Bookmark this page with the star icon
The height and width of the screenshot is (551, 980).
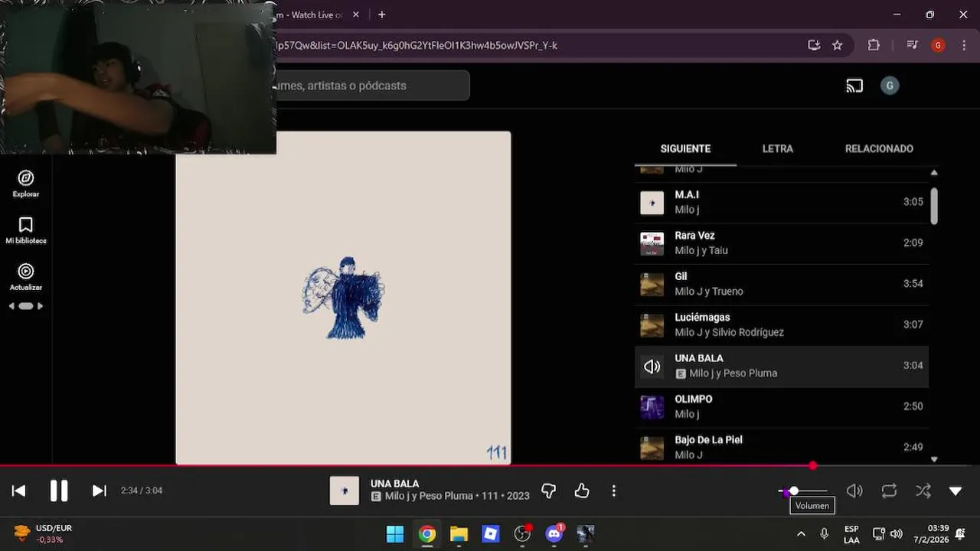click(x=838, y=45)
